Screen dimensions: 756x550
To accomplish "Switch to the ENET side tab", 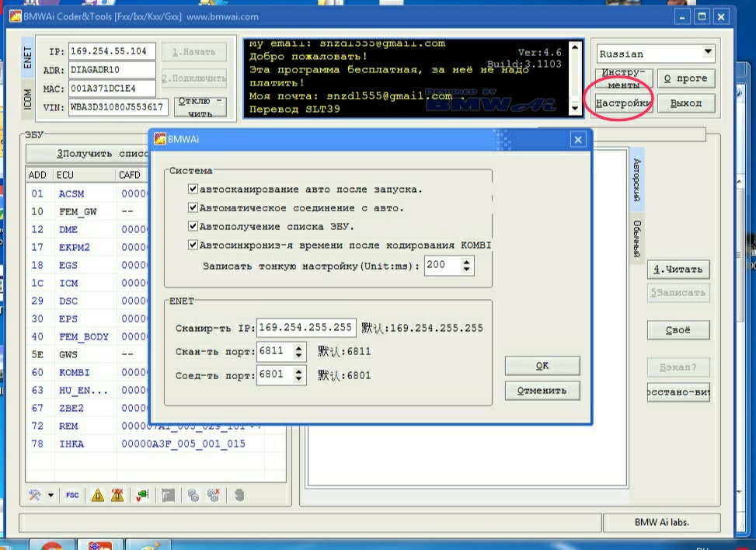I will point(27,57).
